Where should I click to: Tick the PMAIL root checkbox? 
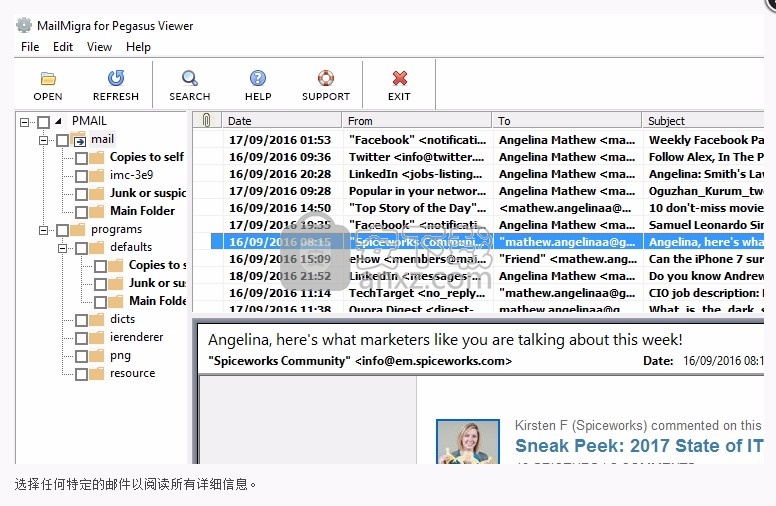44,122
